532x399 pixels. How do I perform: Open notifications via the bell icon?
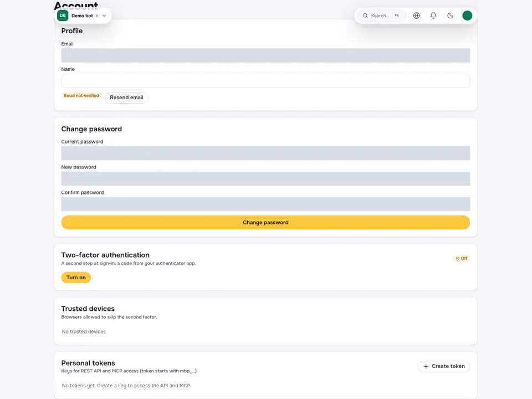point(433,16)
